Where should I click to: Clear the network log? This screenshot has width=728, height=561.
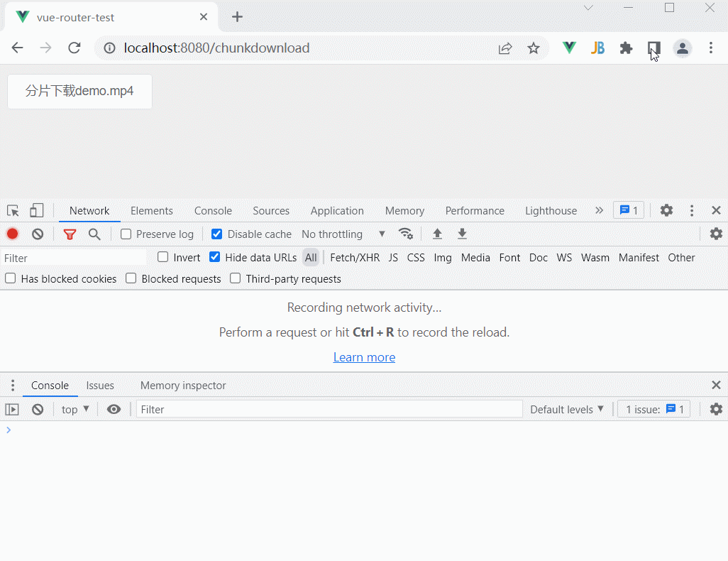point(38,234)
